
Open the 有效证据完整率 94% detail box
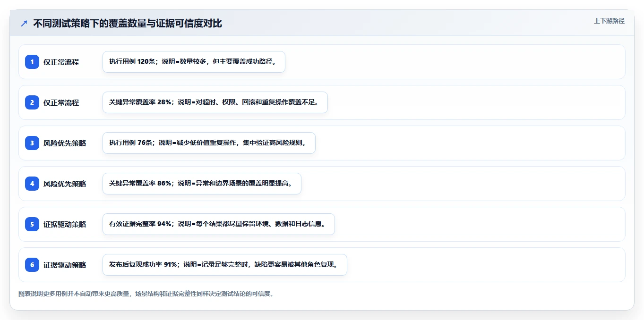point(218,224)
